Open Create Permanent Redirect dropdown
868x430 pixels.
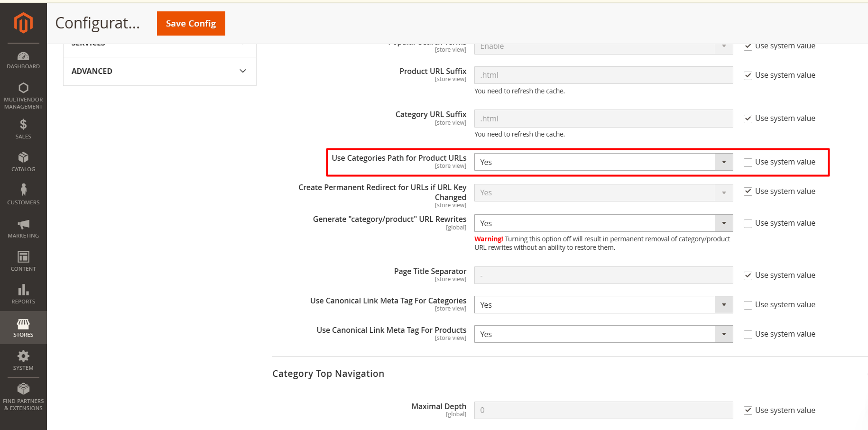pos(603,192)
